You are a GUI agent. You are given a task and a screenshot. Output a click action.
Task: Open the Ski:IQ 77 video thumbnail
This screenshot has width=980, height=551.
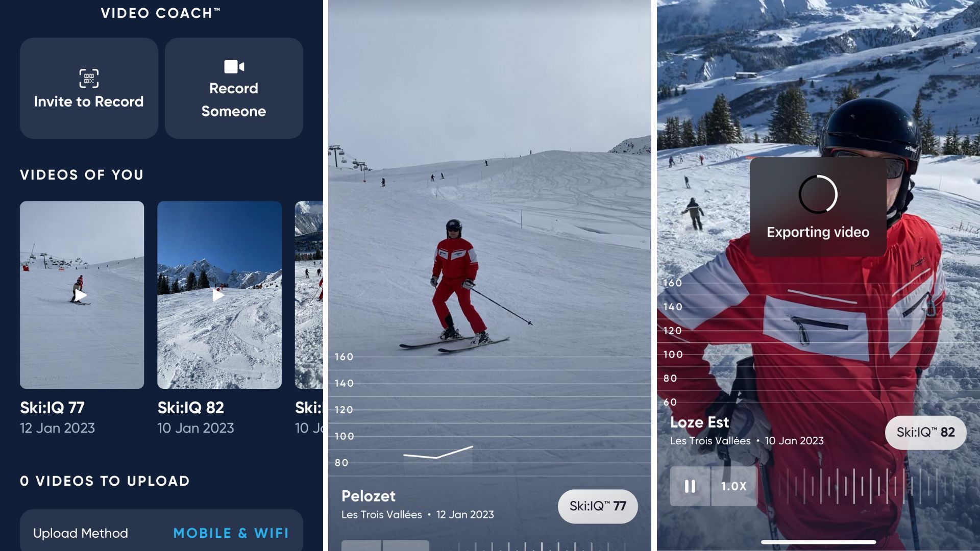pos(82,295)
